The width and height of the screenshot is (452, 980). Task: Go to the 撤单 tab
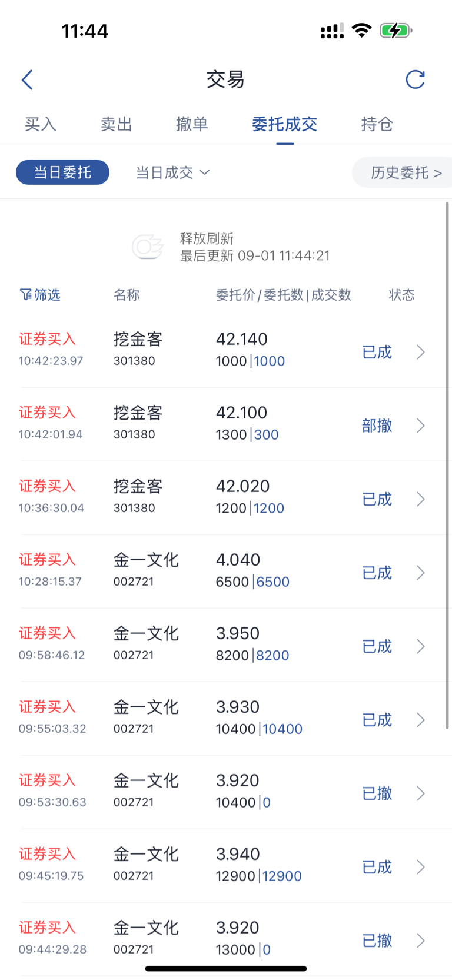point(192,124)
